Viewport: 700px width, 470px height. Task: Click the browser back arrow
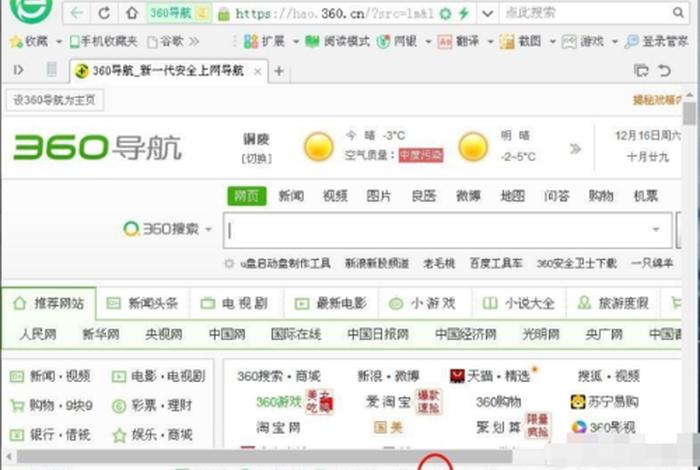pyautogui.click(x=77, y=13)
